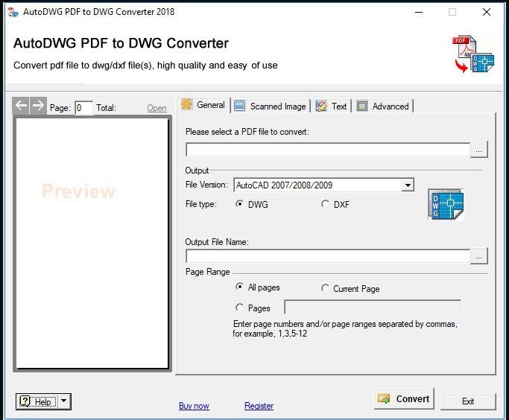Image resolution: width=509 pixels, height=420 pixels.
Task: Open the Text tab
Action: point(331,106)
